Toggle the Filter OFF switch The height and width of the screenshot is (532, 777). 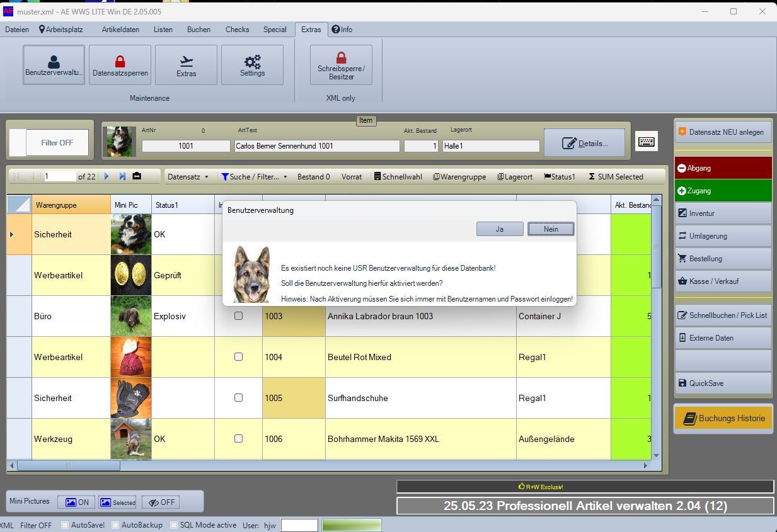pos(49,143)
